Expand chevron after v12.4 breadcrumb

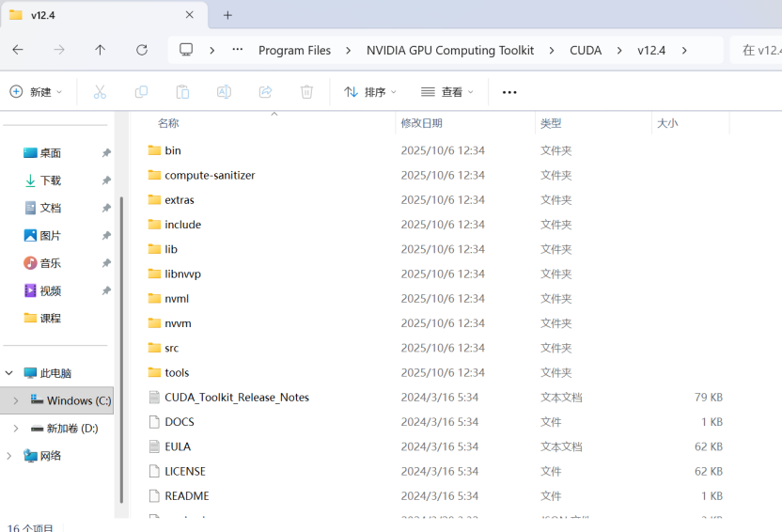click(684, 51)
